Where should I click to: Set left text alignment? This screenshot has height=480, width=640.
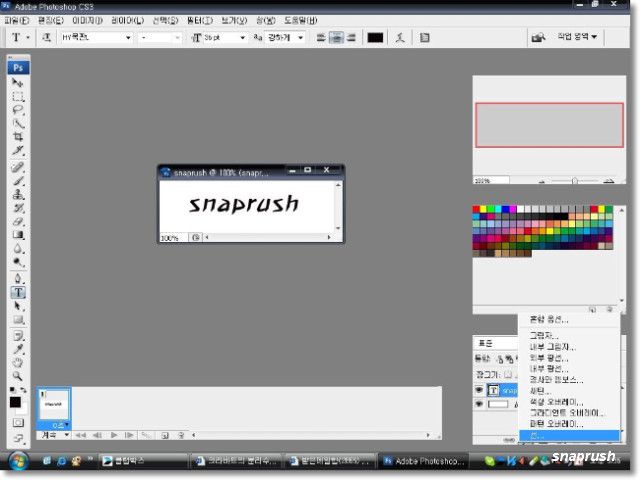click(x=321, y=38)
